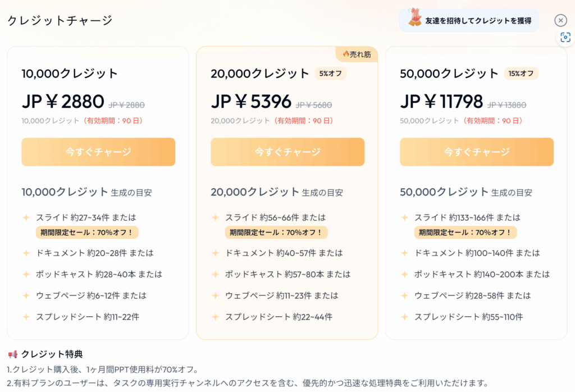Click star icon beside スライド 約27~34件
The image size is (575, 392).
point(26,218)
